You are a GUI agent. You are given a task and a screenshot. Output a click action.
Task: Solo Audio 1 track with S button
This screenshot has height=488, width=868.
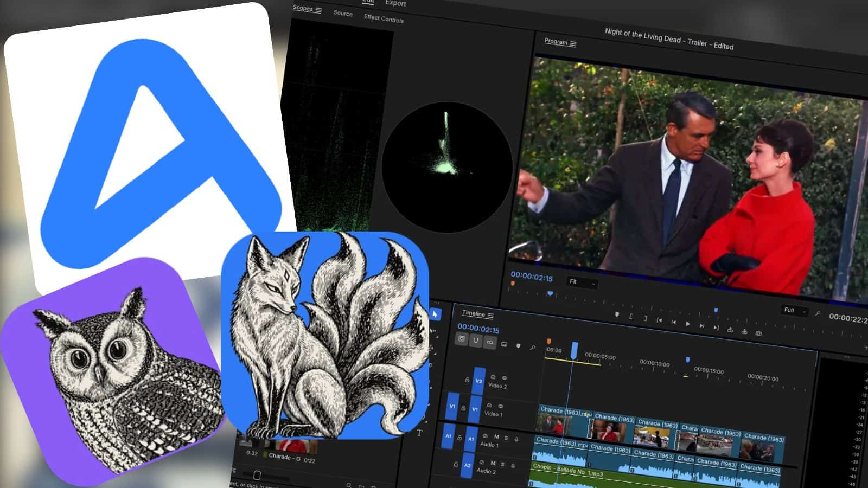pyautogui.click(x=506, y=438)
